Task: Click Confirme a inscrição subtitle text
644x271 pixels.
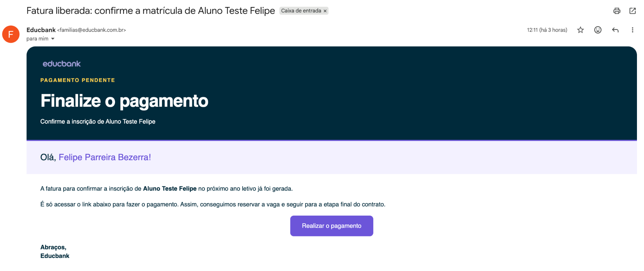Action: [98, 122]
